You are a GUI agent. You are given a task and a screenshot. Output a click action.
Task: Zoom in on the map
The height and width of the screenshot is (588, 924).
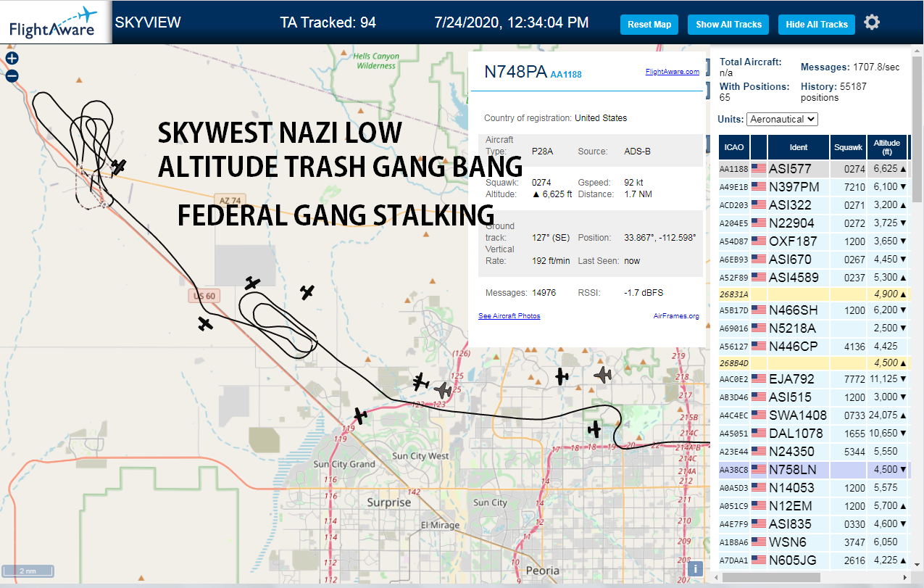coord(12,58)
